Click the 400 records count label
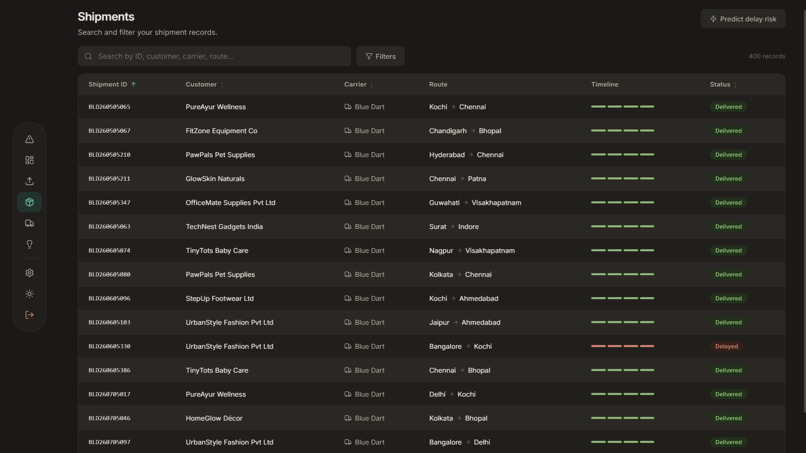806x453 pixels. (766, 56)
